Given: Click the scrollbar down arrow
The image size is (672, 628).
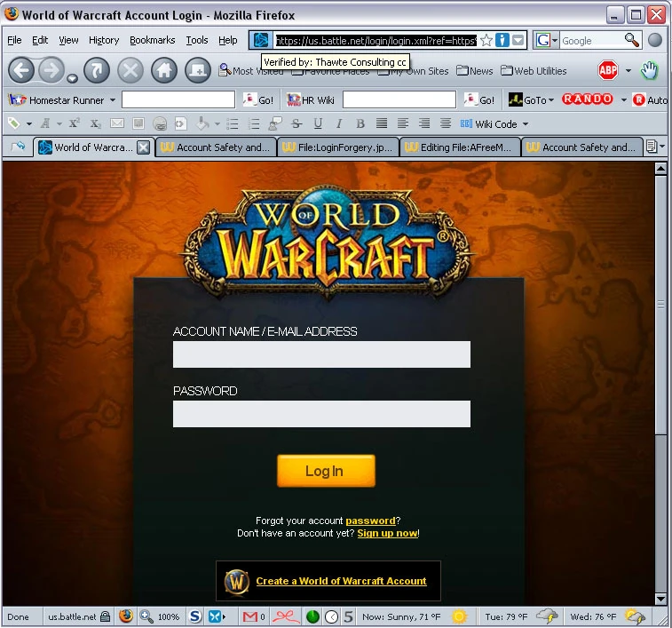Looking at the screenshot, I should tap(660, 599).
